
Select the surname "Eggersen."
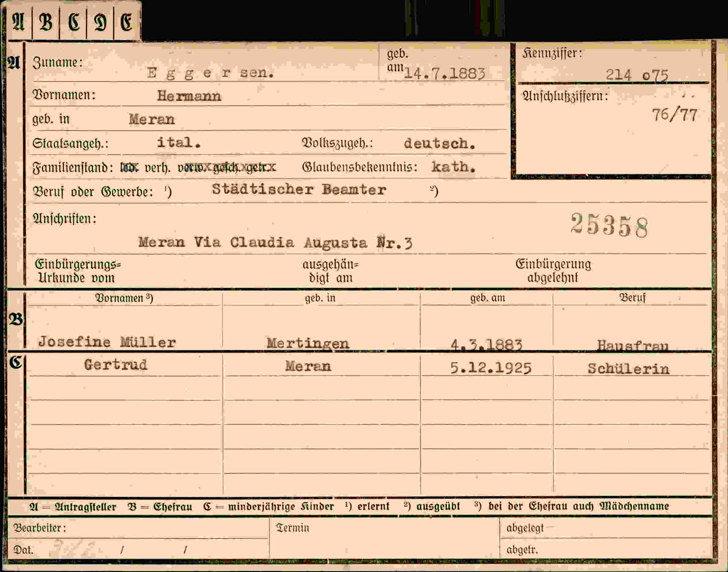click(211, 73)
